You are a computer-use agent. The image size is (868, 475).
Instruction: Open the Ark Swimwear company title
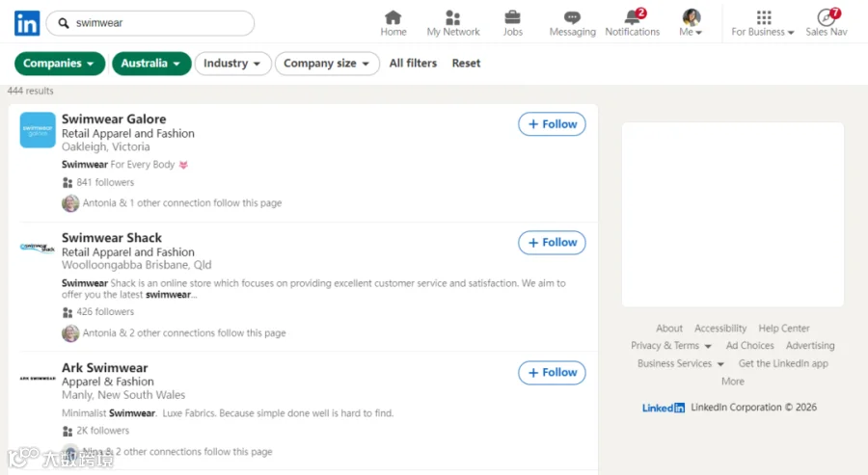click(104, 368)
